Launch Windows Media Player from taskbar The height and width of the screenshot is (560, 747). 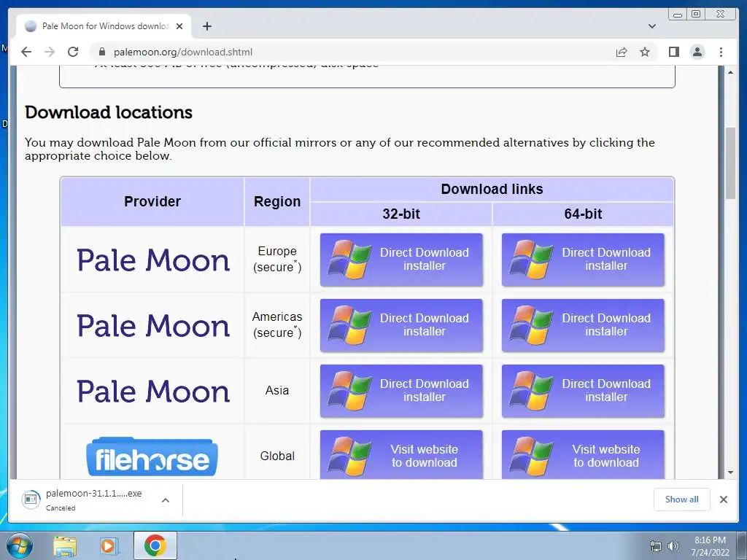[x=109, y=546]
